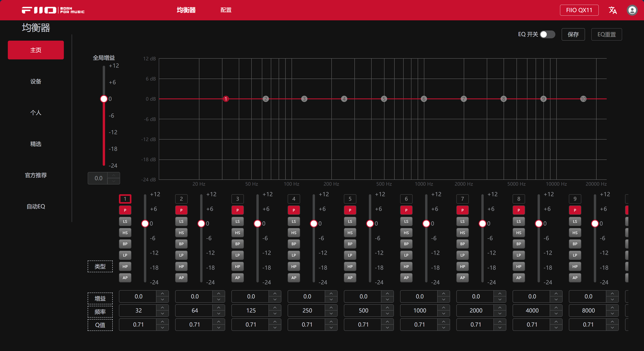Switch to the 配置 top tab
Screen dimensions: 644x351
point(226,10)
